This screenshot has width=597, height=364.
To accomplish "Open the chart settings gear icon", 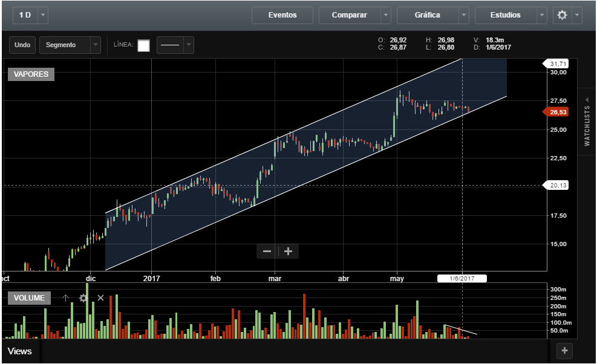I will point(562,15).
